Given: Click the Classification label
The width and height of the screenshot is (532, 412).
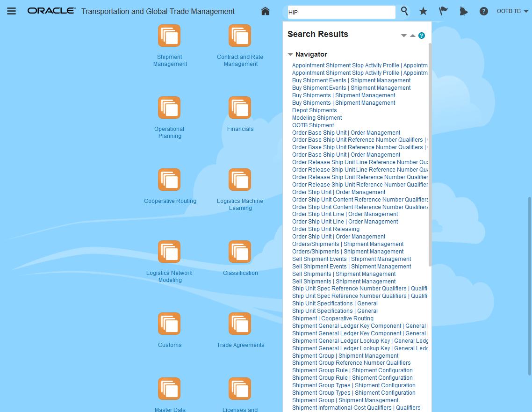Looking at the screenshot, I should pos(240,273).
